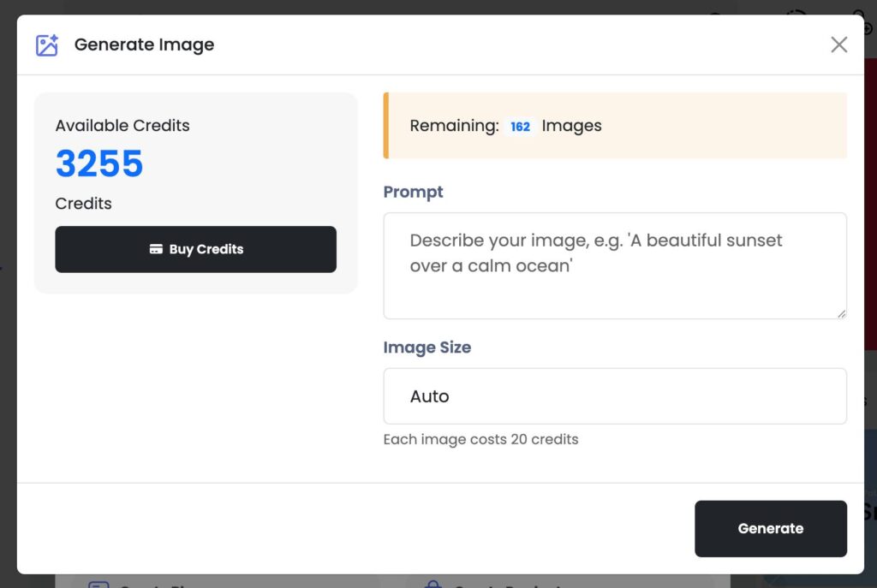Image resolution: width=877 pixels, height=588 pixels.
Task: Click the Image Size field label
Action: tap(427, 347)
